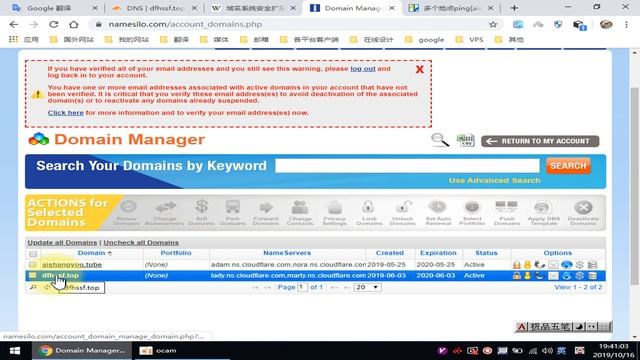
Task: Switch to the DNS | dfhssf.top tab
Action: (x=154, y=8)
